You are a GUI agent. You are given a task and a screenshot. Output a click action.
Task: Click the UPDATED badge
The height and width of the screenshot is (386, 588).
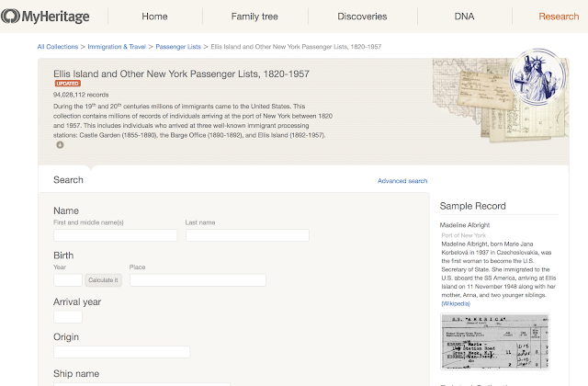tap(68, 84)
